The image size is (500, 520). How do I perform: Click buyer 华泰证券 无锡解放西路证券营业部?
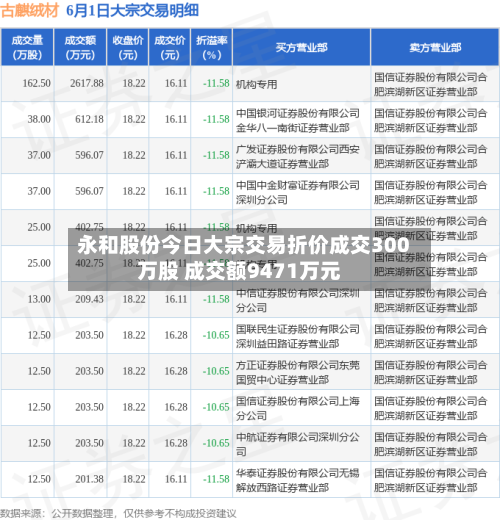[x=298, y=480]
